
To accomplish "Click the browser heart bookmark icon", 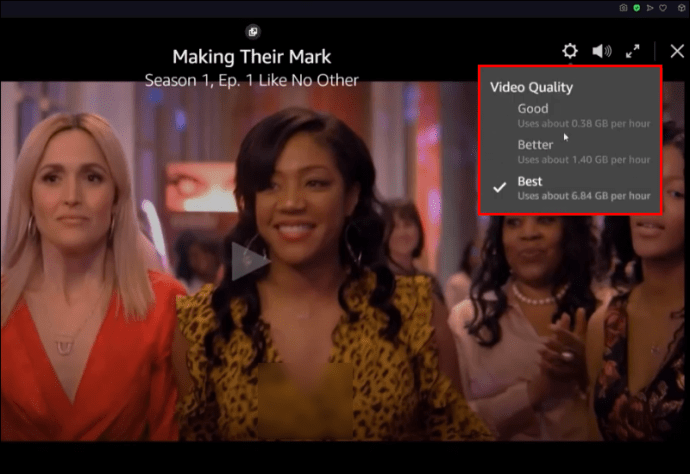I will [x=663, y=8].
